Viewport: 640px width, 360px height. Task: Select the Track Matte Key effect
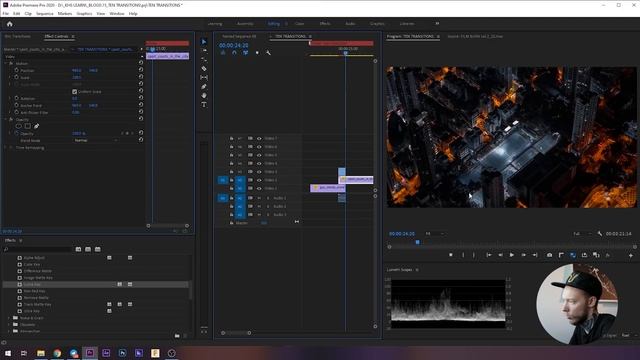pyautogui.click(x=37, y=304)
